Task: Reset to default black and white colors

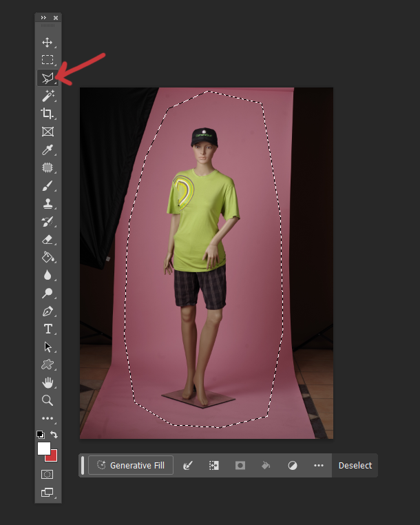Action: [40, 435]
